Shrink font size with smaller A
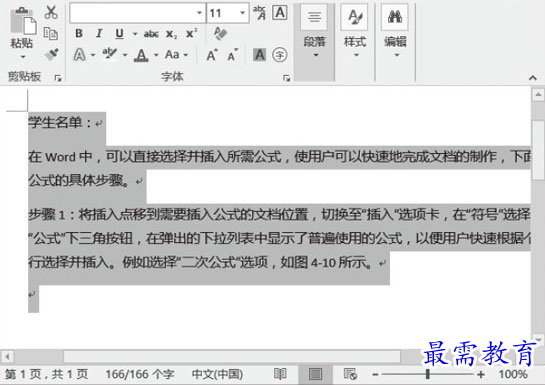Image resolution: width=545 pixels, height=385 pixels. 233,55
